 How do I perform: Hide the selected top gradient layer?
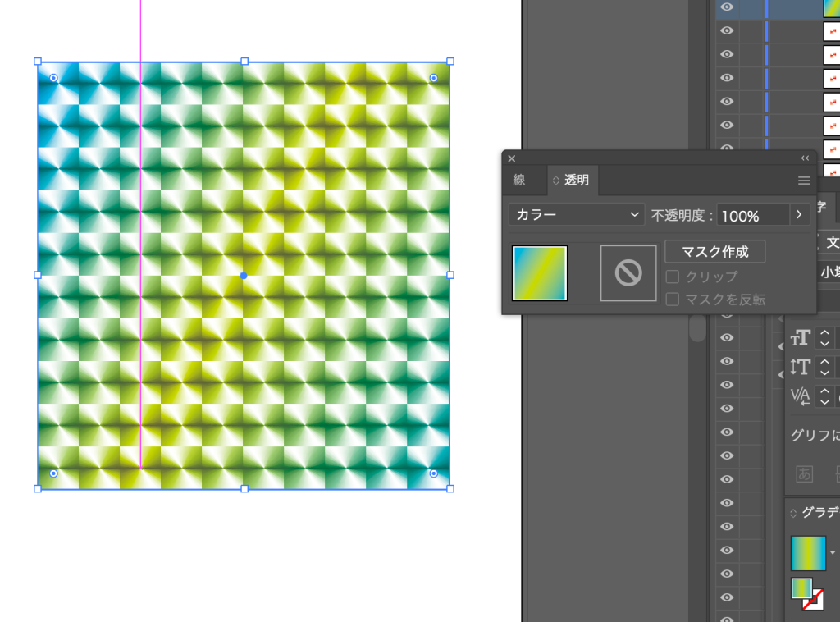pyautogui.click(x=727, y=7)
